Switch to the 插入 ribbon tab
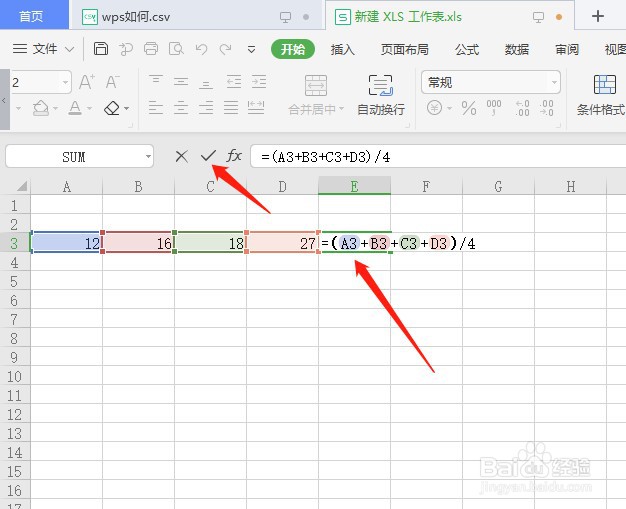626x509 pixels. coord(343,50)
